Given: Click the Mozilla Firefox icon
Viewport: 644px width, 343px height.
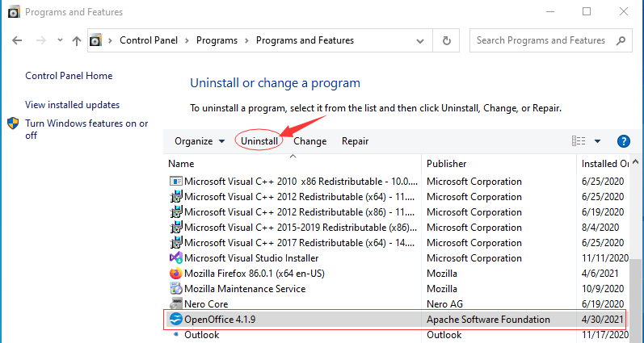Looking at the screenshot, I should coord(176,274).
